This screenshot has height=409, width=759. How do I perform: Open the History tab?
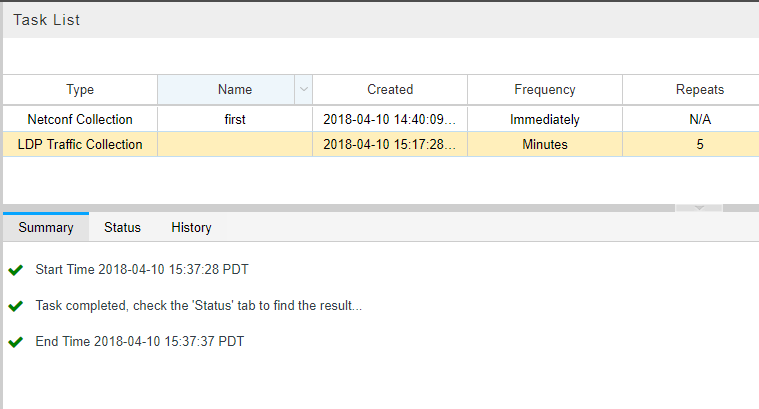coord(191,227)
